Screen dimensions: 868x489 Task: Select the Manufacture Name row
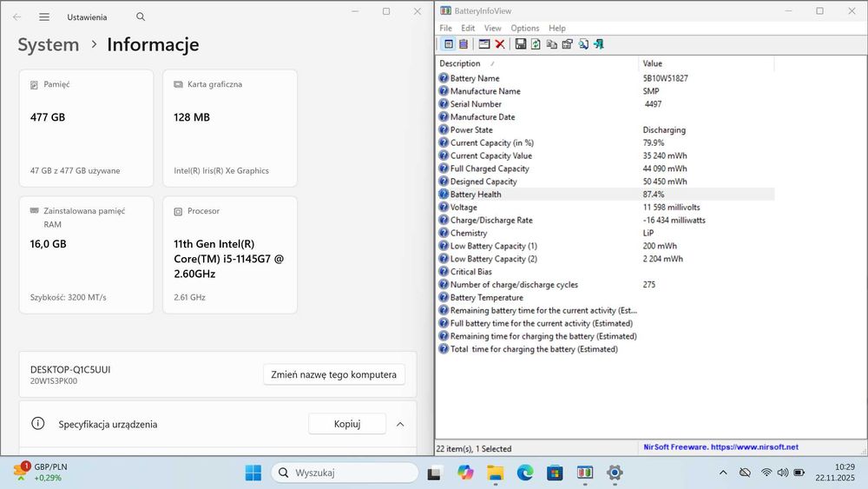coord(606,91)
